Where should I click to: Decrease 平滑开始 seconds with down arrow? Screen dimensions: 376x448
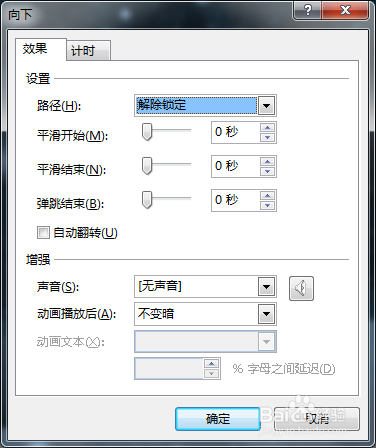(267, 137)
